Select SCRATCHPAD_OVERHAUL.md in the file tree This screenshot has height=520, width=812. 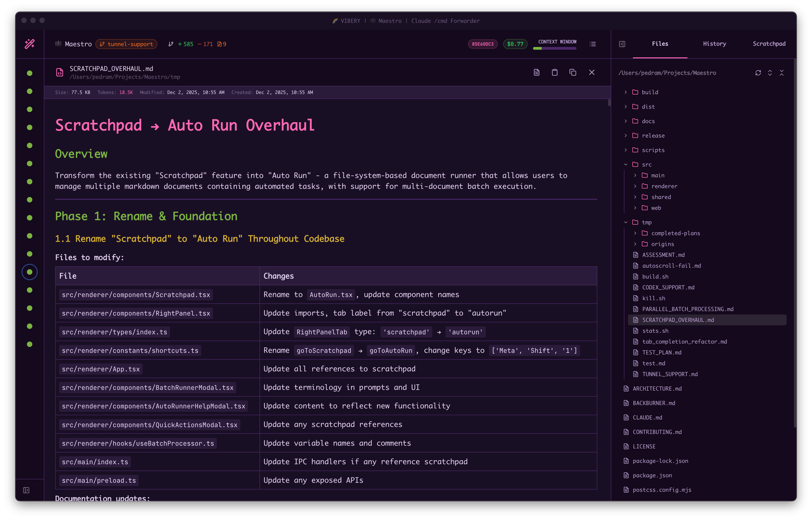[707, 320]
